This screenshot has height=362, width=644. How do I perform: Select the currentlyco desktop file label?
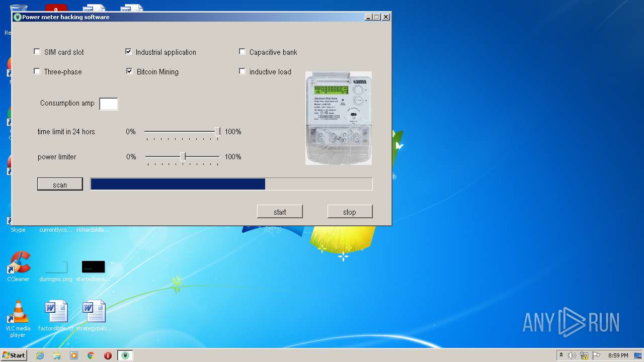click(x=56, y=230)
